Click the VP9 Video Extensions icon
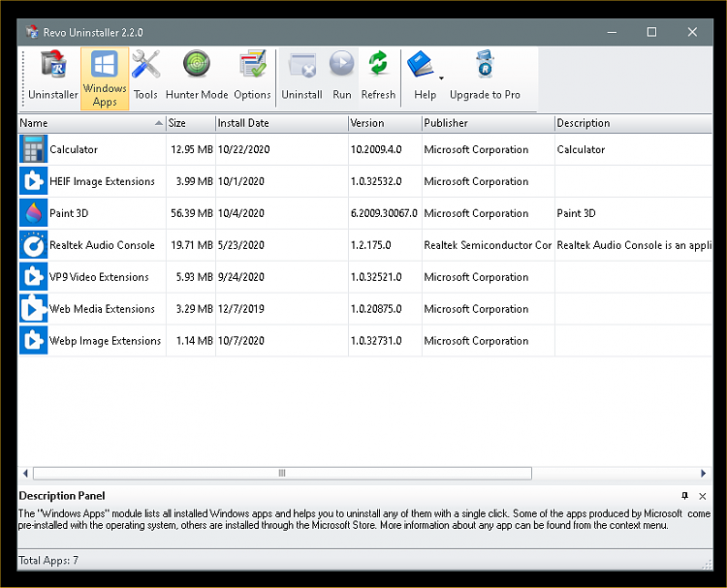 pyautogui.click(x=33, y=277)
